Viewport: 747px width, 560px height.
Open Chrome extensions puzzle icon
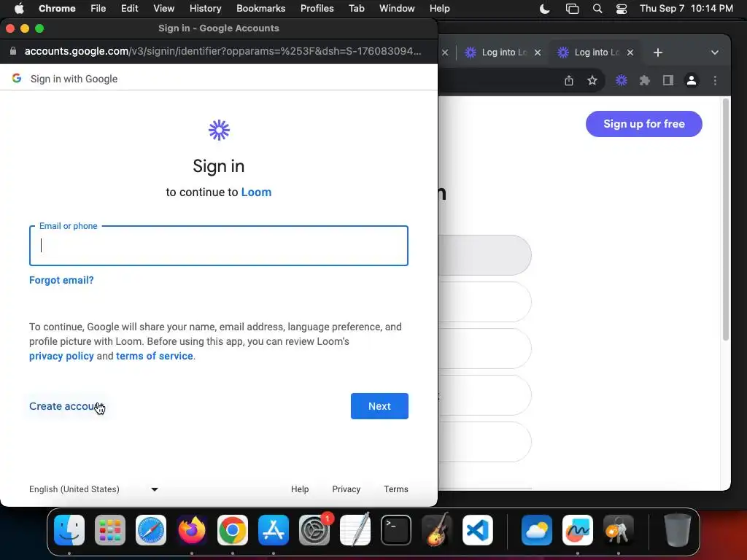[645, 80]
